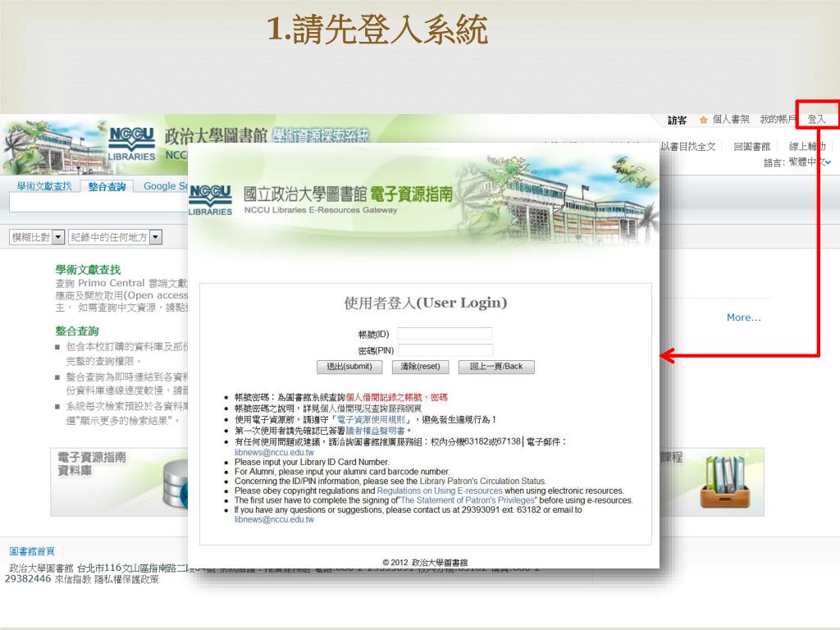Click the 圖書館首頁 footer link
This screenshot has height=630, width=840.
[x=32, y=551]
